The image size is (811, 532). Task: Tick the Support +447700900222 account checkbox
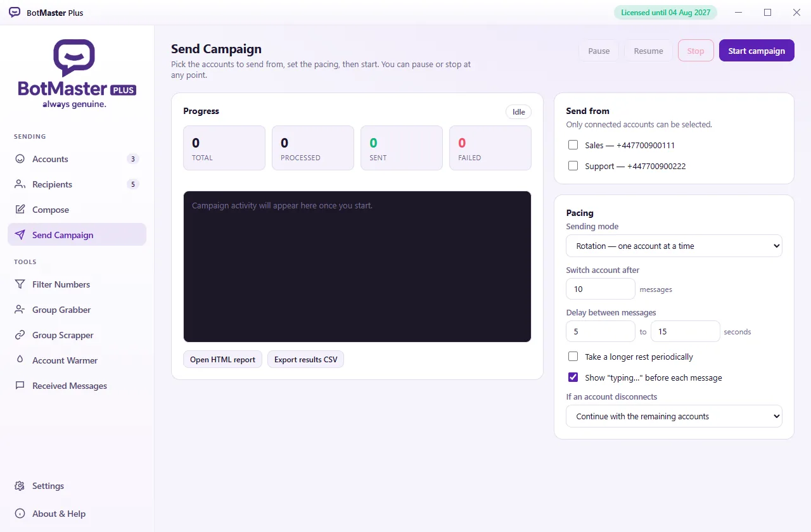point(573,166)
